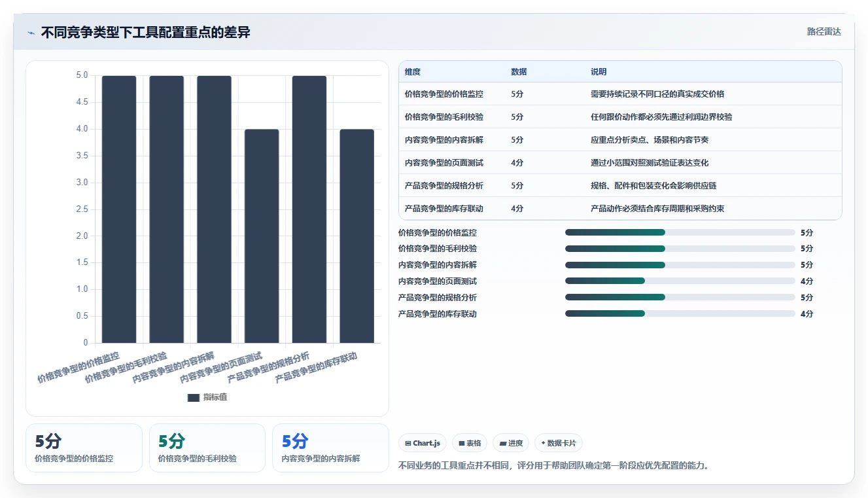Screen dimensions: 868x498
Task: Click progress bar of 价格竞争型的价格监控
Action: click(680, 232)
